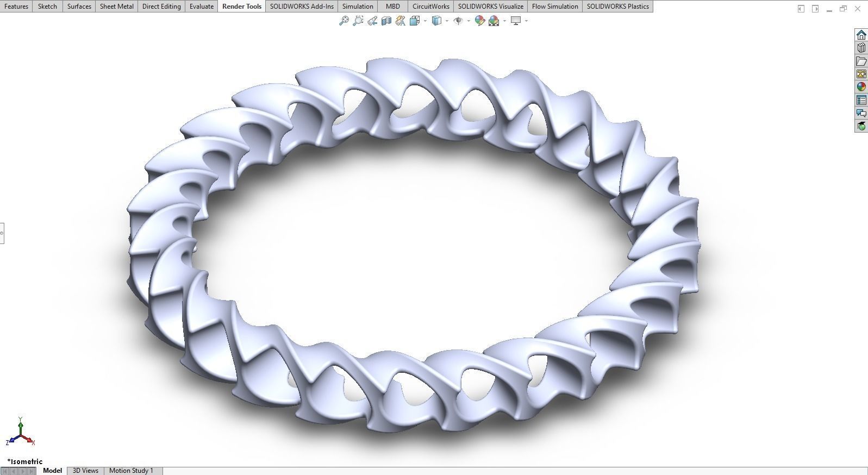This screenshot has width=868, height=475.
Task: Open the Edit Appearance tool
Action: [x=479, y=21]
